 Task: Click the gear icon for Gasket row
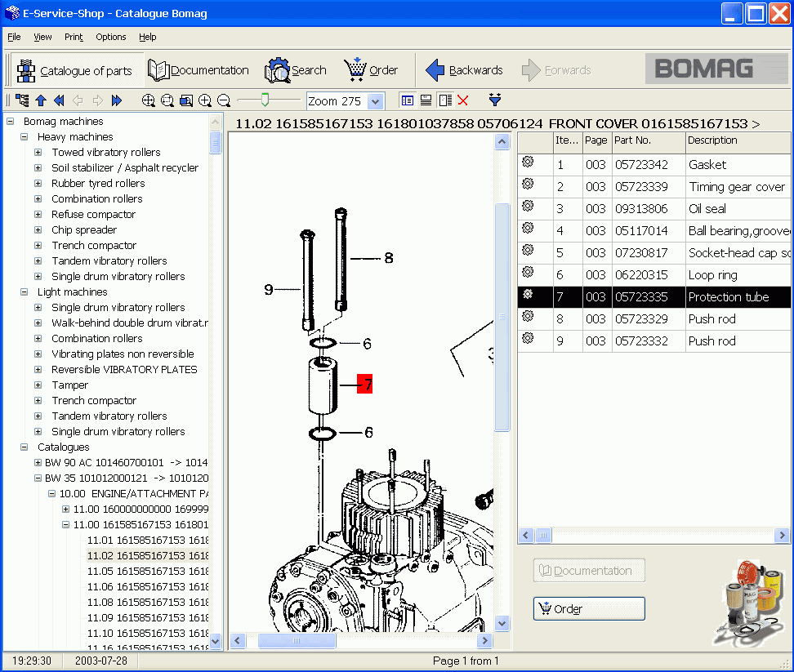[x=528, y=162]
